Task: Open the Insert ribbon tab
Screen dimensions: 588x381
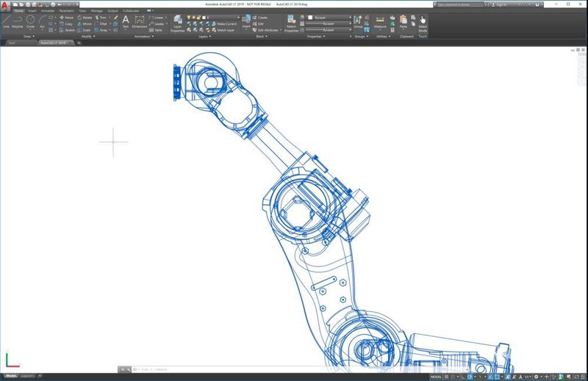Action: pyautogui.click(x=32, y=11)
